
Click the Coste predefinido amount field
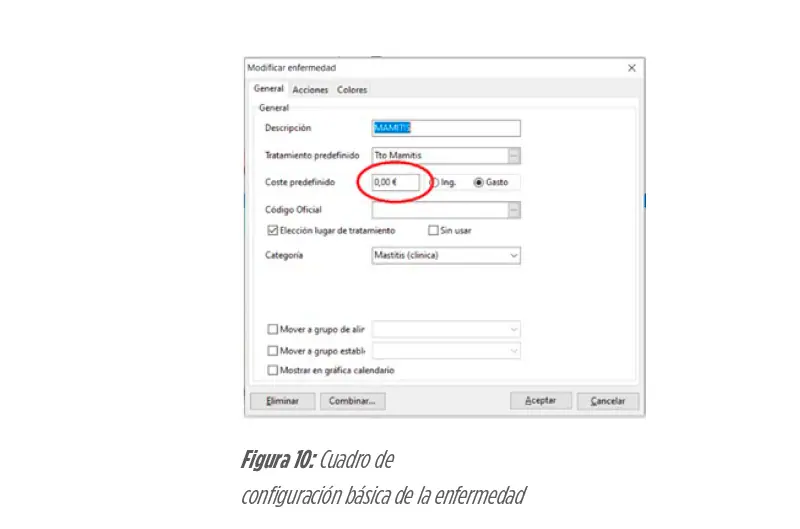point(396,182)
